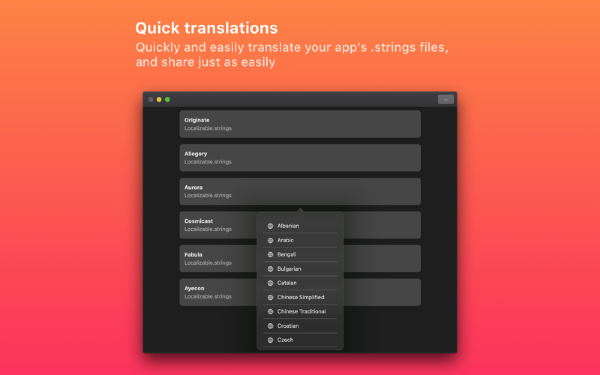Select Chinese Traditional from language list
This screenshot has height=375, width=600.
pos(300,311)
